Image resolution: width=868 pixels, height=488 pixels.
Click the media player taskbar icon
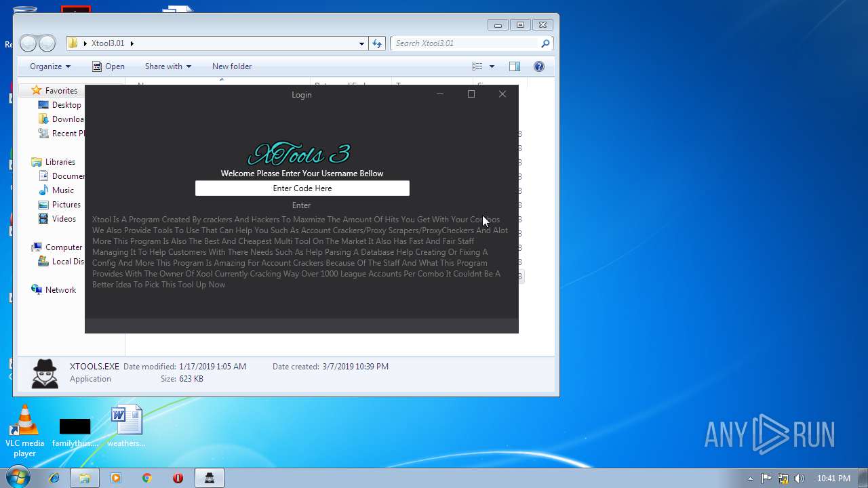[x=115, y=478]
